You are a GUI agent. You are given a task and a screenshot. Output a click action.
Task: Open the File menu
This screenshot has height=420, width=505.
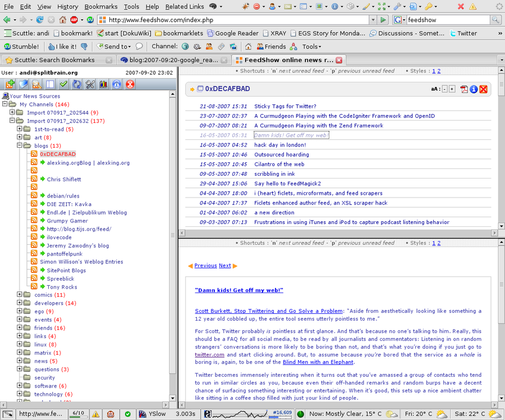tap(8, 6)
